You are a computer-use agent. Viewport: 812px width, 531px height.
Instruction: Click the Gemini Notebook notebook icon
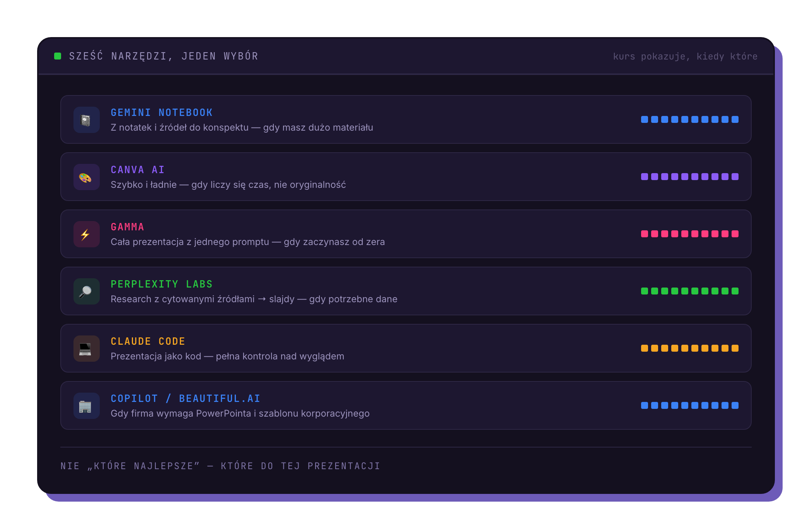87,120
